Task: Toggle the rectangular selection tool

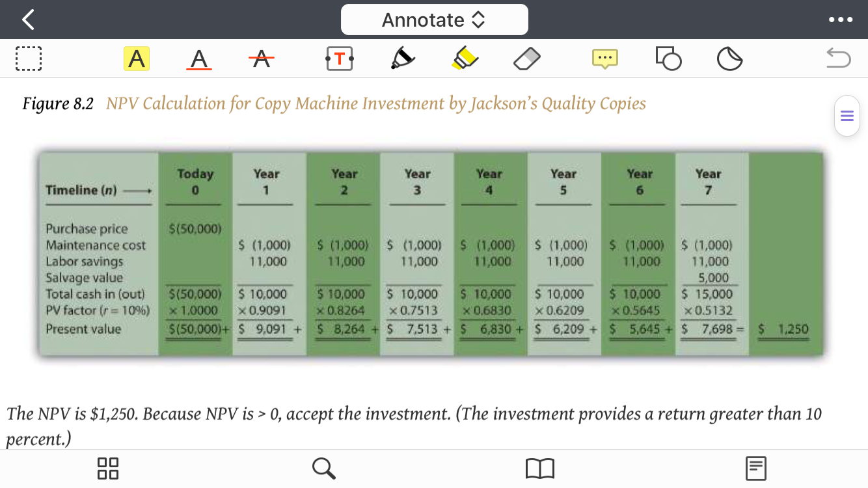Action: coord(29,58)
